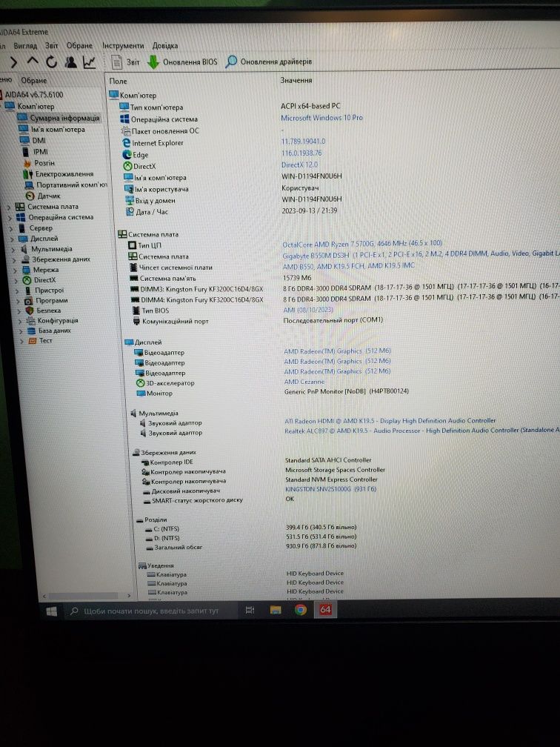Click sidebar horizontal scrollbar right arrow
Image resolution: width=560 pixels, height=747 pixels.
click(129, 596)
